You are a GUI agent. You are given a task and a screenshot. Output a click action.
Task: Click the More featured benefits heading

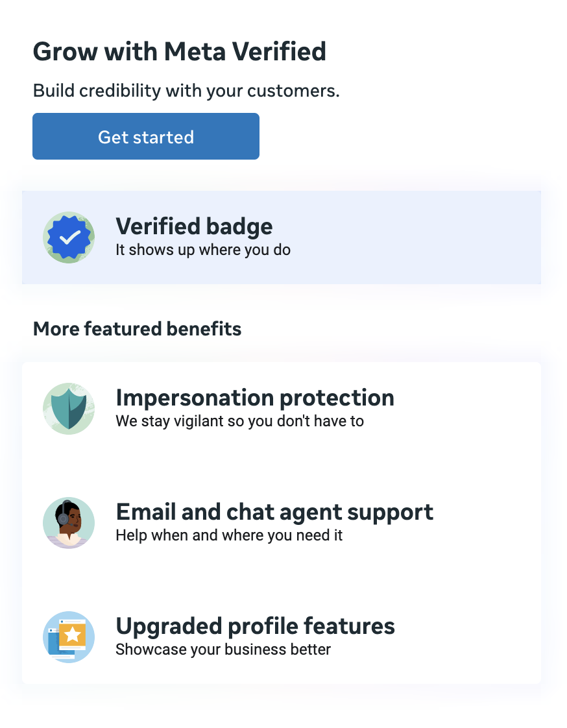pyautogui.click(x=137, y=329)
